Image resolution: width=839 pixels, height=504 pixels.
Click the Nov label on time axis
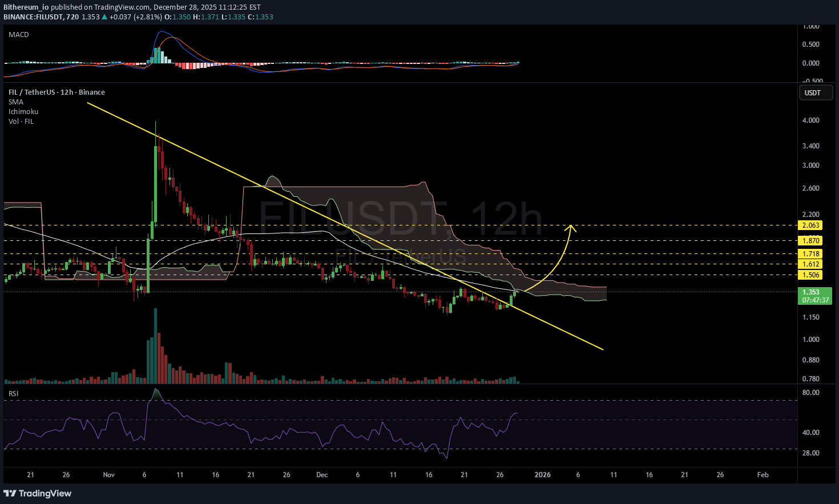point(109,475)
